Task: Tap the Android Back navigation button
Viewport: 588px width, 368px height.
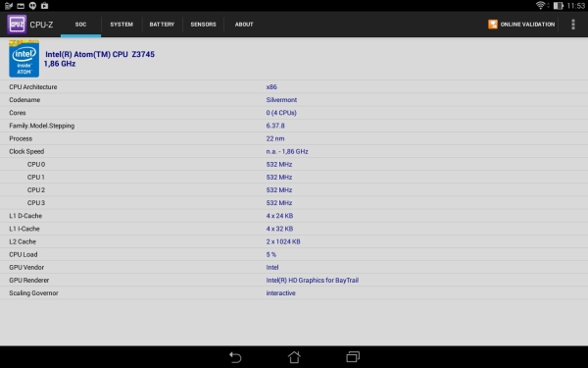Action: click(x=235, y=357)
